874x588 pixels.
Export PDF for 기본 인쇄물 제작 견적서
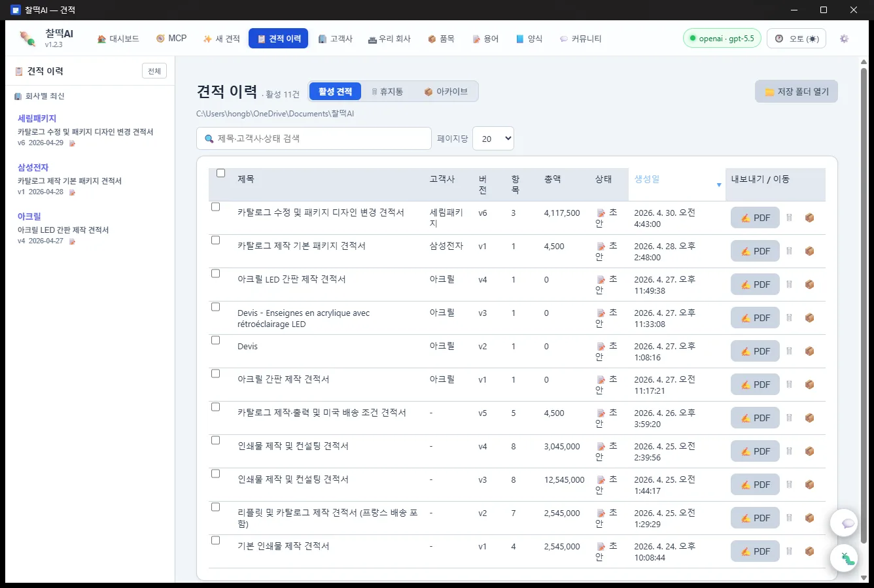755,551
